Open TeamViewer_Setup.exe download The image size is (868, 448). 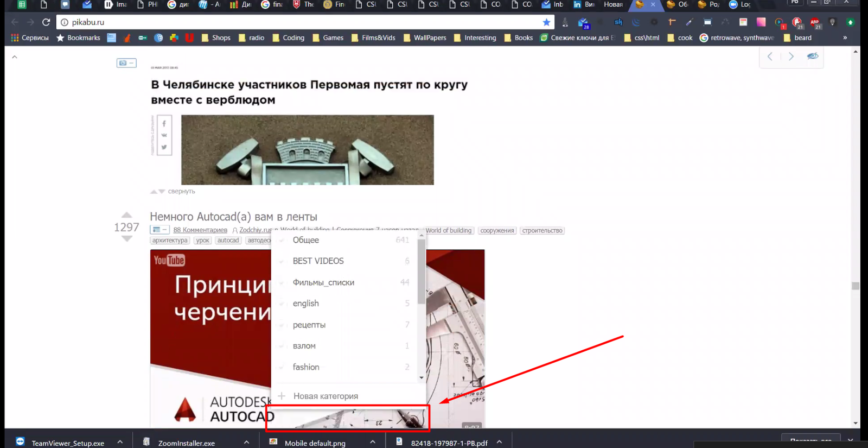pos(68,443)
